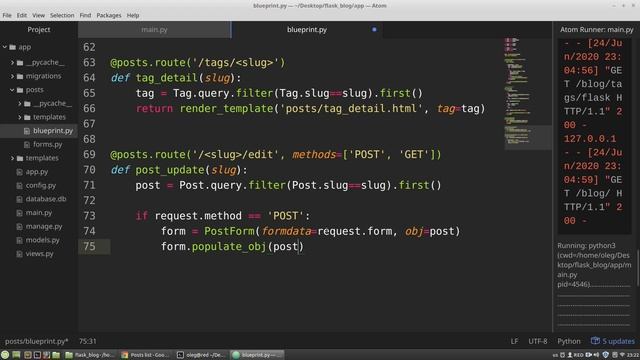Place cursor on the post_update function name
This screenshot has height=360, width=640.
(170, 170)
